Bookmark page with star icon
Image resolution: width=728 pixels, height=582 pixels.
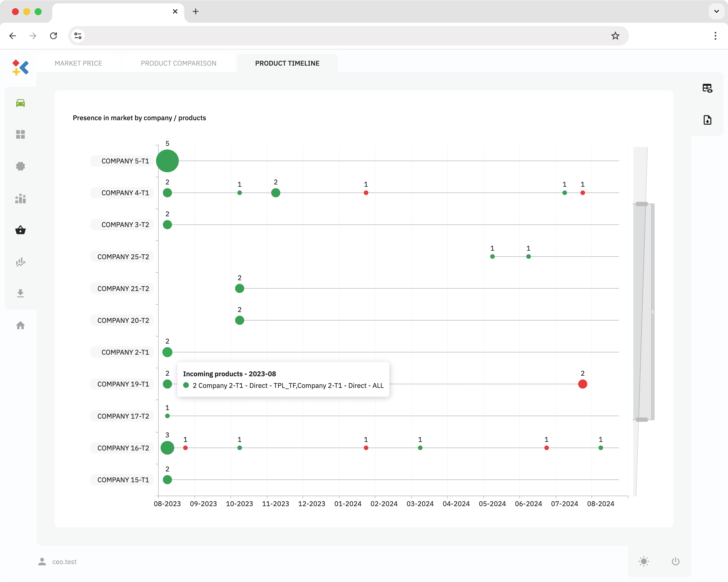pos(615,36)
